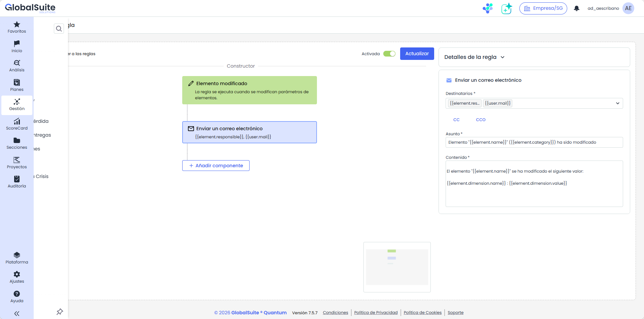Toggle the Activada rule switch

tap(389, 54)
